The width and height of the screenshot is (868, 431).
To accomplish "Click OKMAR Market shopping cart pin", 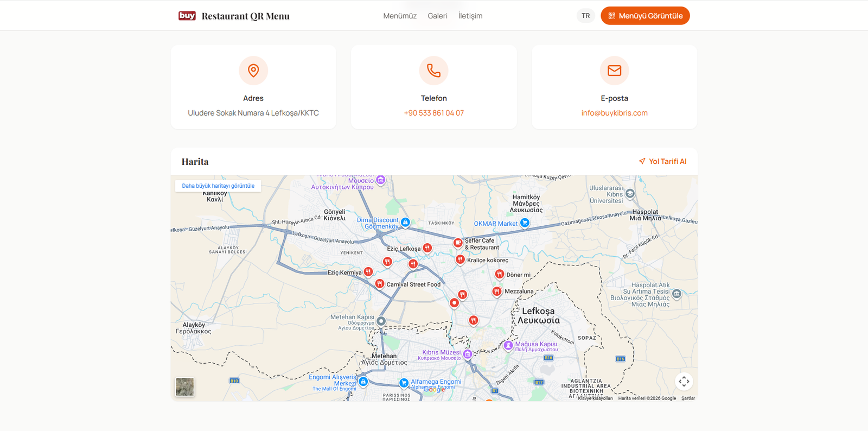I will 525,223.
